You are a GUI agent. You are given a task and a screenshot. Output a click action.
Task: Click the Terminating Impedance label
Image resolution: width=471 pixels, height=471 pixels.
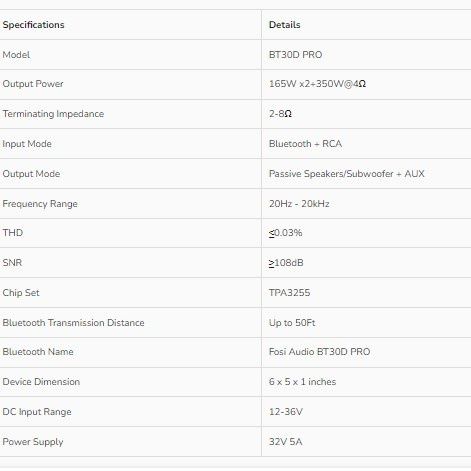(x=53, y=114)
